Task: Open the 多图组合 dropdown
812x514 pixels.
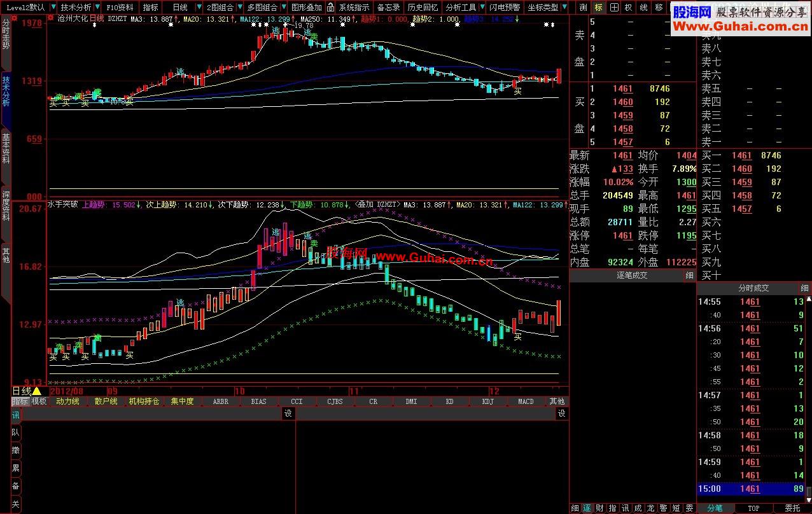Action: click(x=266, y=8)
